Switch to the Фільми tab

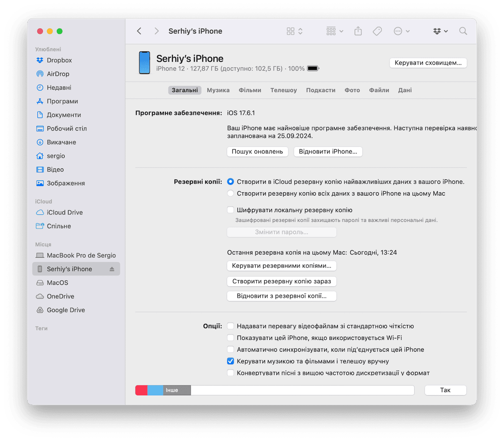(x=250, y=90)
